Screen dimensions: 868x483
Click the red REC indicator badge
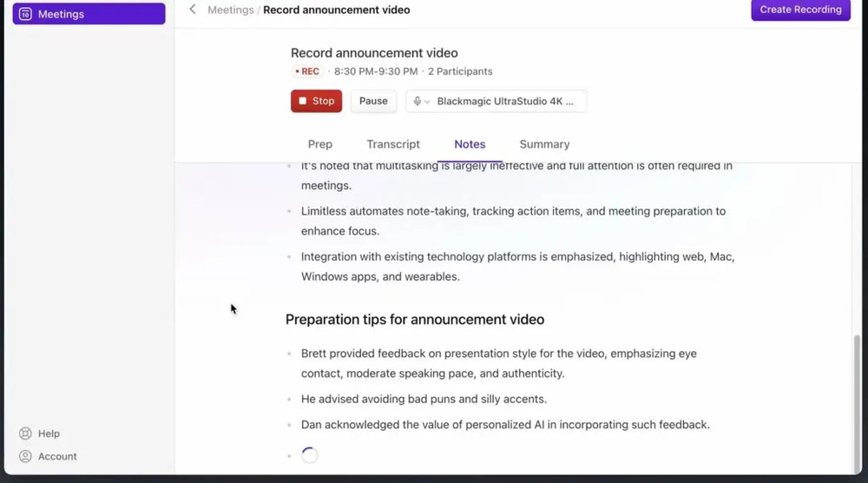pyautogui.click(x=307, y=71)
